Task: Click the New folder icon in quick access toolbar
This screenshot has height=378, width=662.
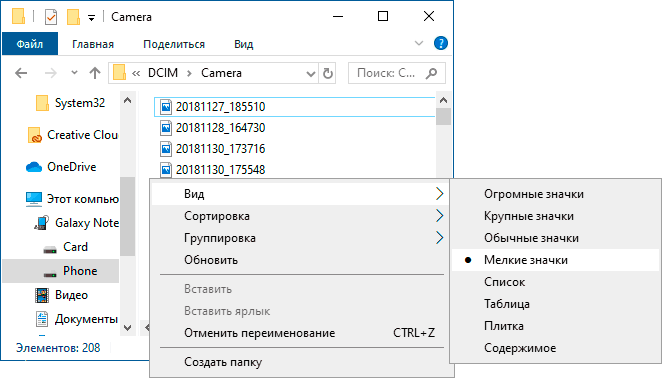Action: pyautogui.click(x=73, y=17)
